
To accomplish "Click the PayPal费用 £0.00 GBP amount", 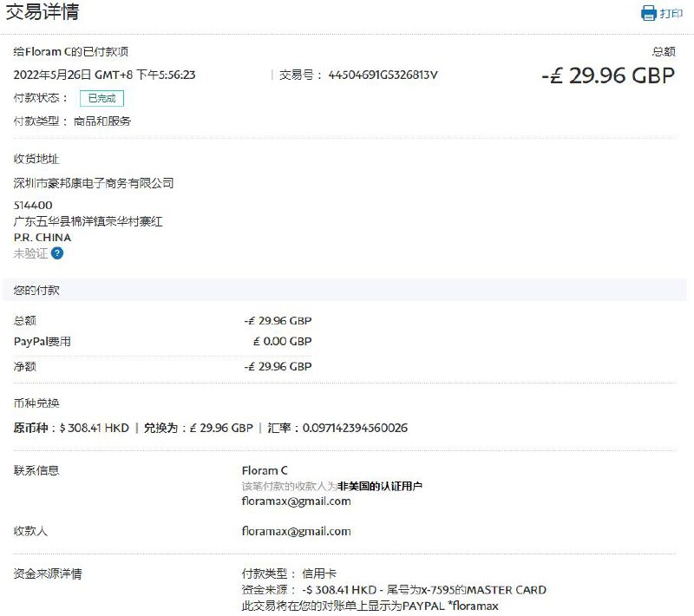I will [282, 341].
